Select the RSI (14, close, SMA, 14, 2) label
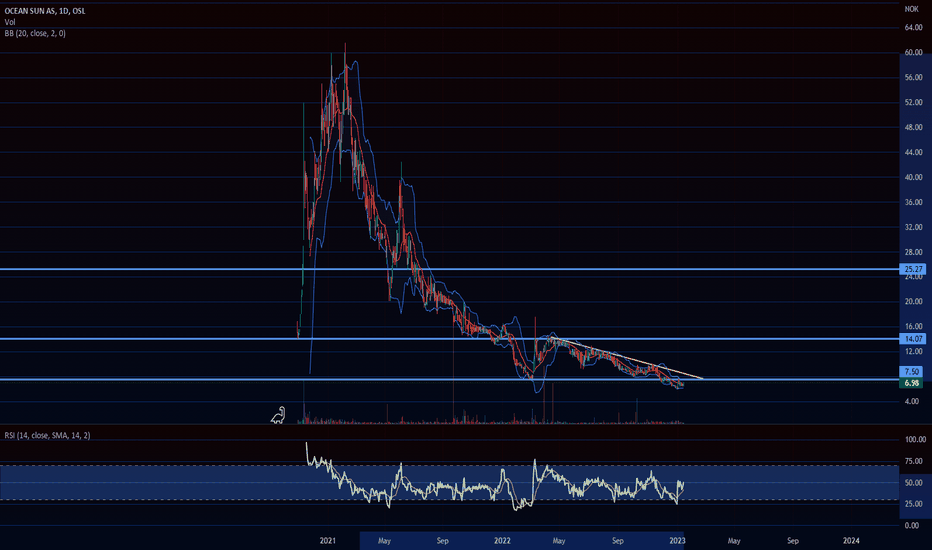 [48, 435]
